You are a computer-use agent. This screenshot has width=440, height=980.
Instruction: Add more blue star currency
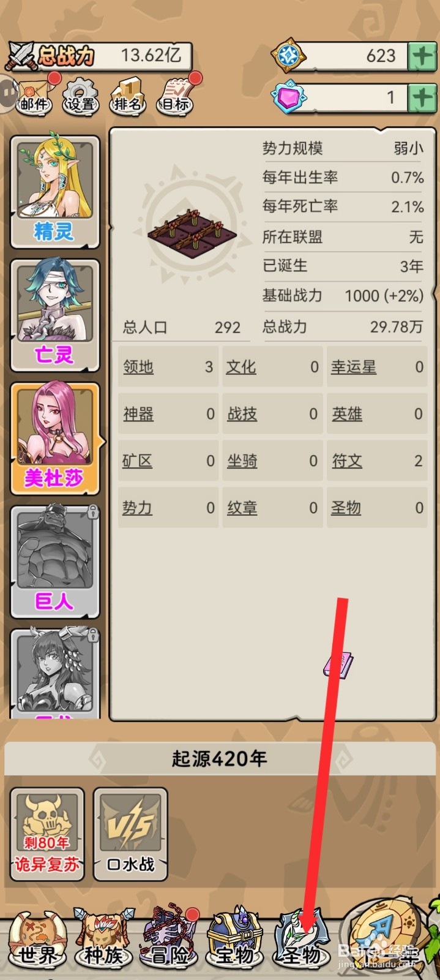click(422, 56)
